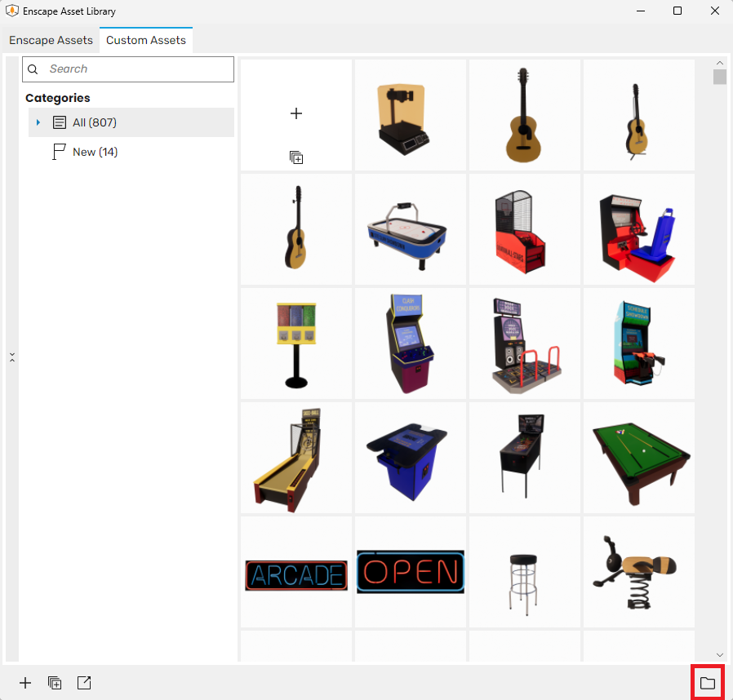Click the plus in the first grid tile
733x700 pixels.
[x=296, y=113]
